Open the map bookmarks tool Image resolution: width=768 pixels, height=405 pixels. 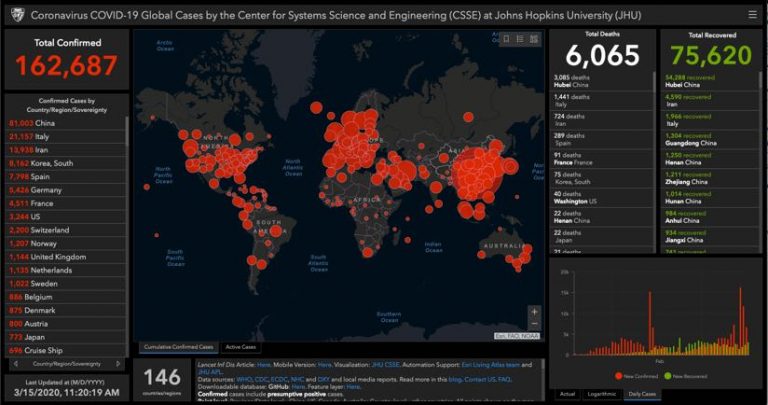(x=506, y=39)
